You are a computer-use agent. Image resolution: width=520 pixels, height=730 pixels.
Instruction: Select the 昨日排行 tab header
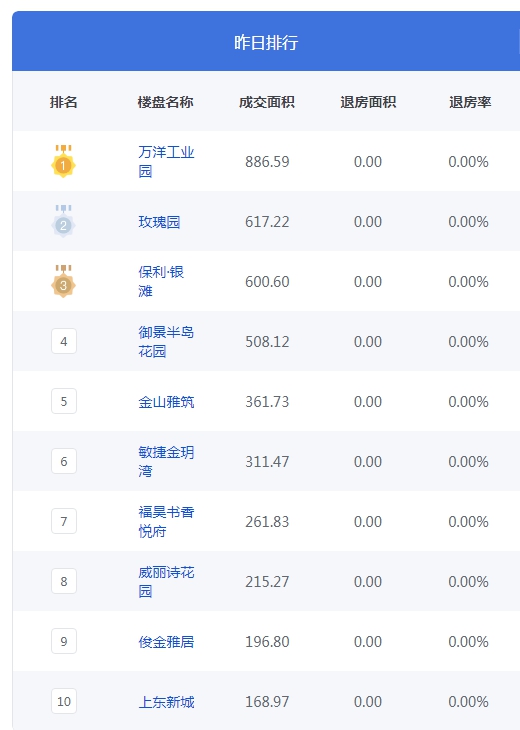266,42
